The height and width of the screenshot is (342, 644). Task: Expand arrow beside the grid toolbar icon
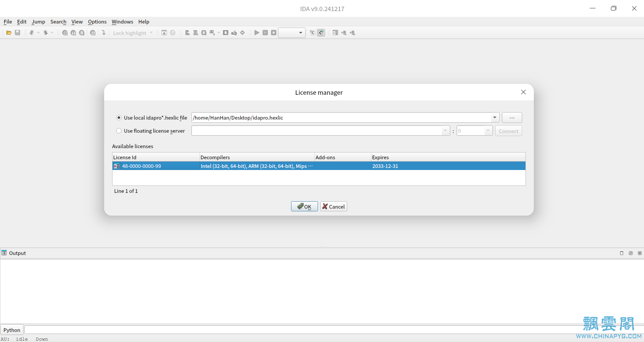(x=219, y=33)
